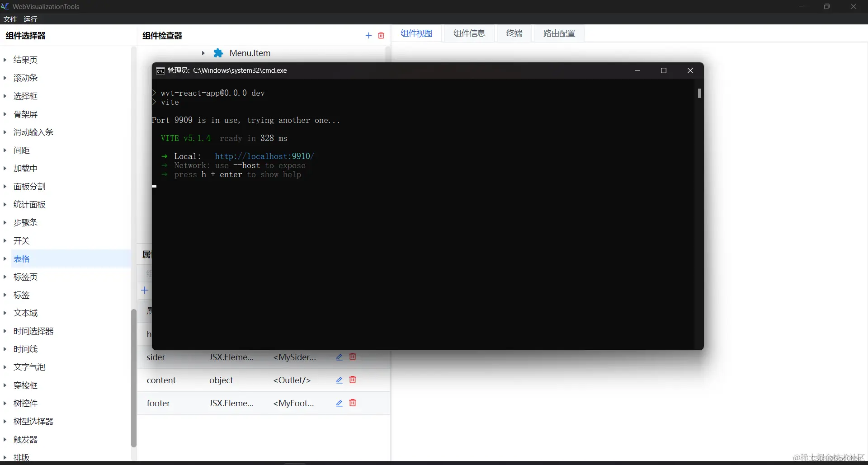This screenshot has width=868, height=465.
Task: Select the 统计面板 component item
Action: 29,204
